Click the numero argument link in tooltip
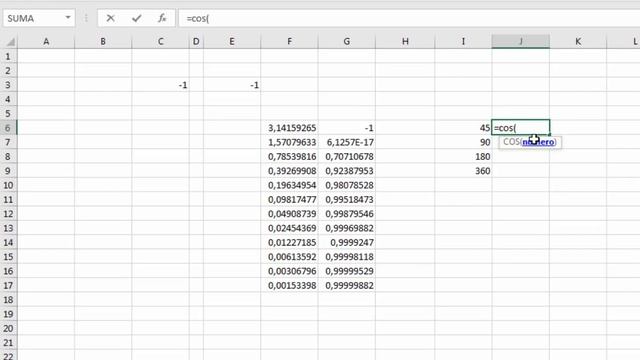Viewport: 640px width, 360px height. click(538, 142)
